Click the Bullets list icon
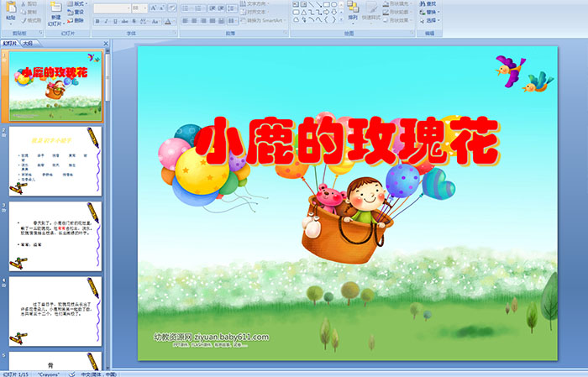This screenshot has width=588, height=377. tap(186, 8)
